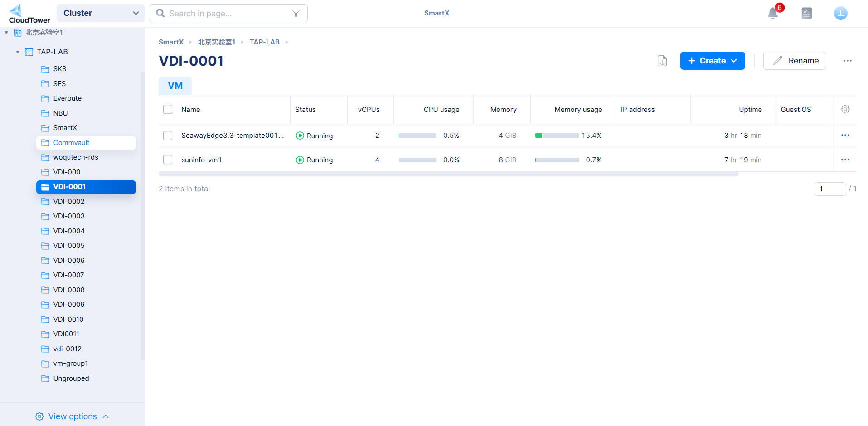Click the export file icon beside Create
This screenshot has width=868, height=426.
pyautogui.click(x=662, y=61)
